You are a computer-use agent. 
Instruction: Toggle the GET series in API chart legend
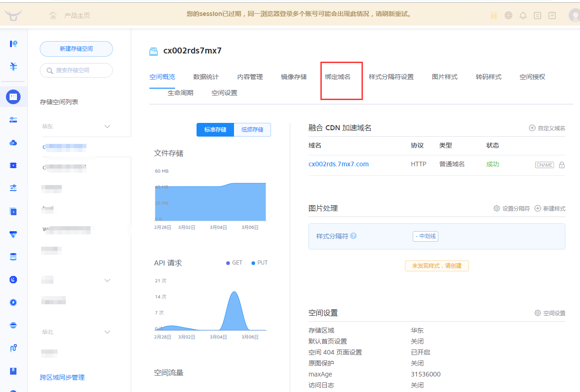pyautogui.click(x=234, y=263)
